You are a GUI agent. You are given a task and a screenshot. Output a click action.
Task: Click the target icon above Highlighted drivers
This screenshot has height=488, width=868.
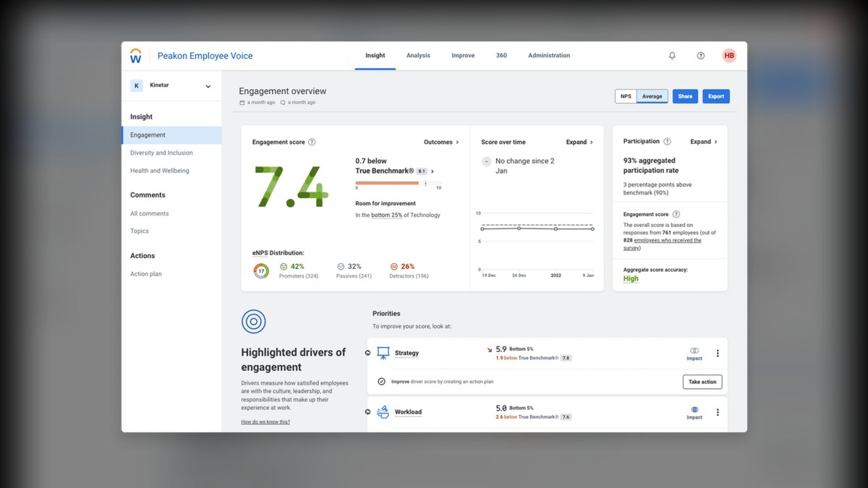(x=253, y=321)
